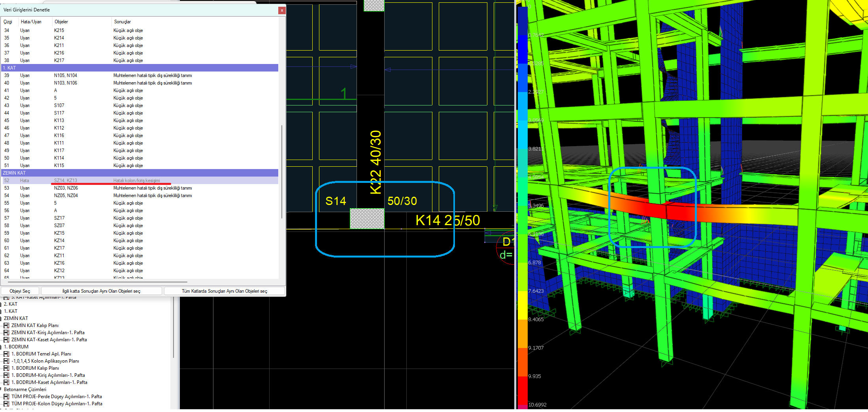Sort the list by the Hata/Uyarı column header
The width and height of the screenshot is (868, 412).
point(31,22)
